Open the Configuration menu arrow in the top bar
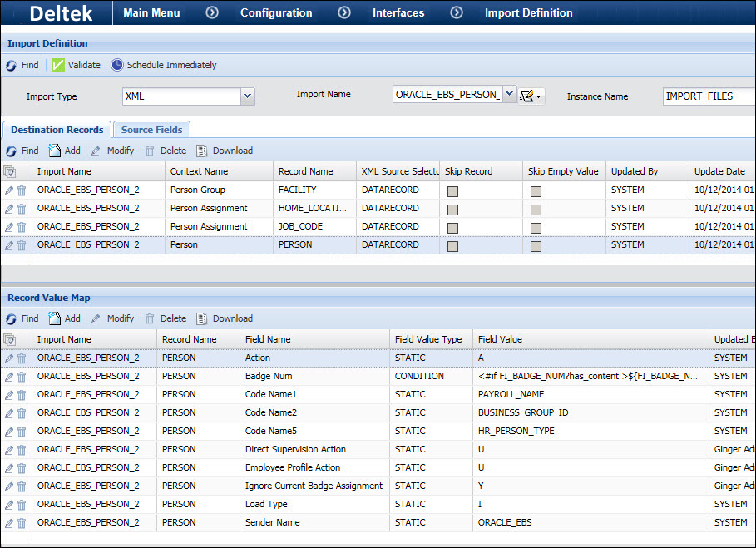 [344, 12]
